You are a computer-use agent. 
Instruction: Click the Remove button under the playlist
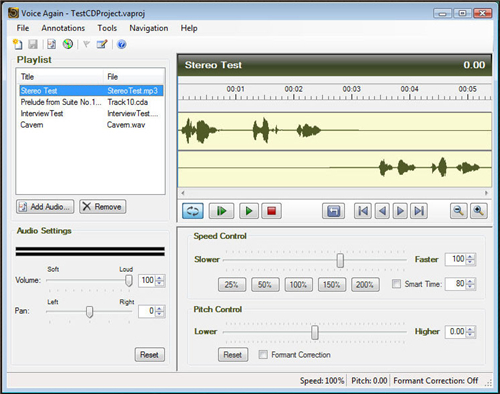[102, 207]
